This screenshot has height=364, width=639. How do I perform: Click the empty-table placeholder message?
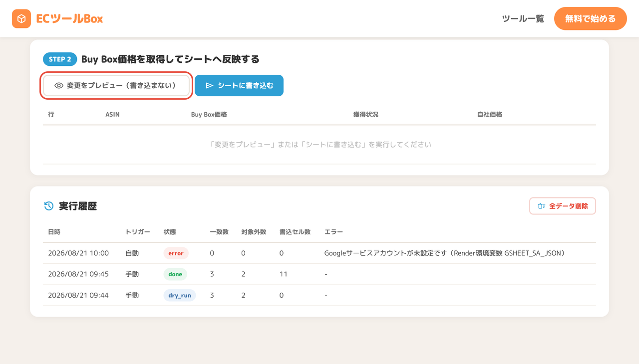tap(319, 145)
